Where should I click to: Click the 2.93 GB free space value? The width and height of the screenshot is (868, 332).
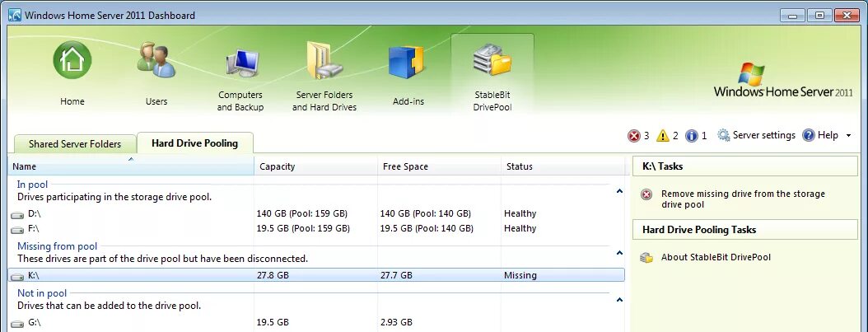point(396,322)
